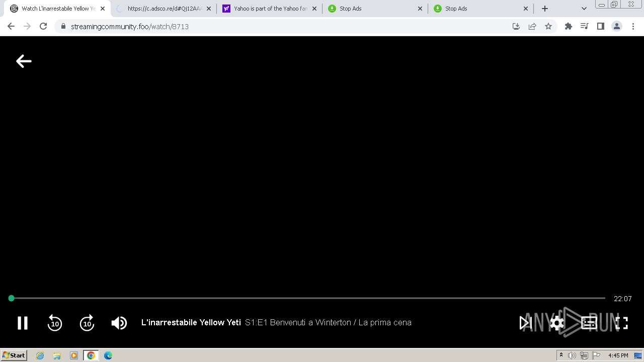Rewind the video 10 seconds
Screen dimensions: 644x362
(x=55, y=323)
